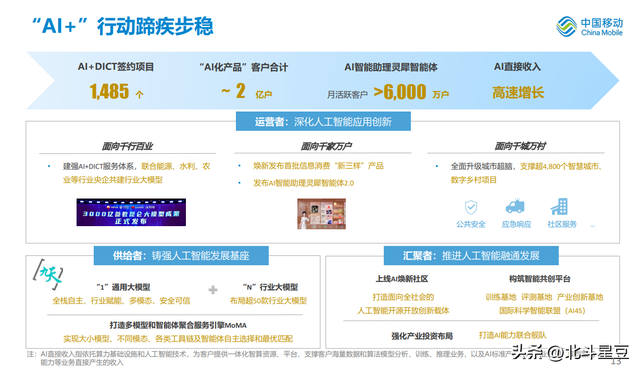Open the 灵犀智能体 product screenshot thumbnail
The image size is (640, 371).
[321, 213]
